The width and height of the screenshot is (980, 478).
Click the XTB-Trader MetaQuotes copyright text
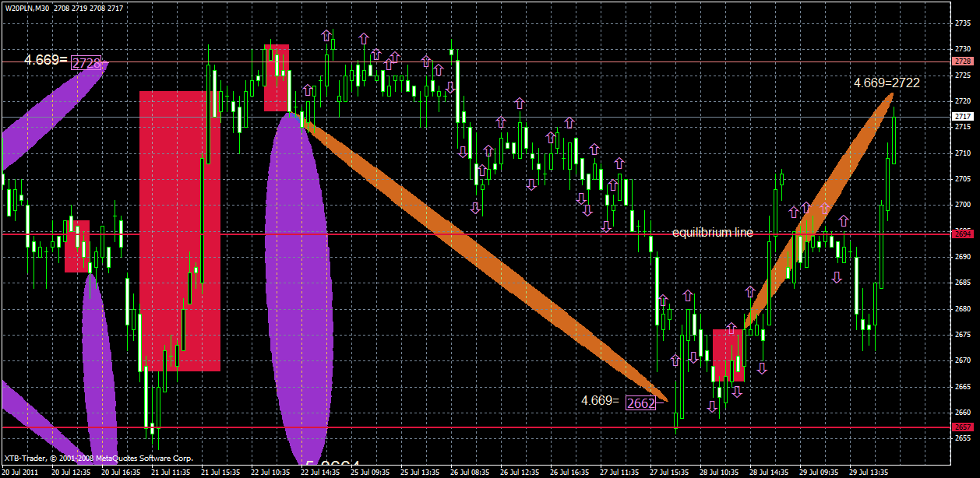click(98, 459)
